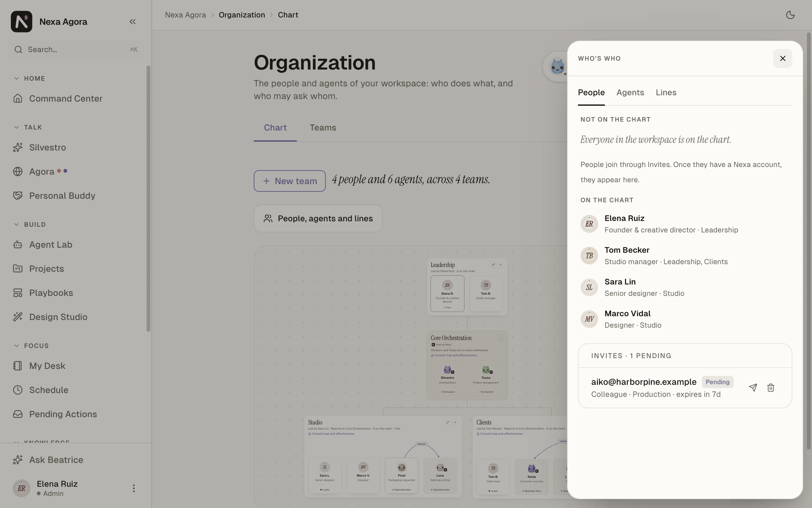
Task: Edit the Leadership team pencil icon
Action: [x=493, y=265]
